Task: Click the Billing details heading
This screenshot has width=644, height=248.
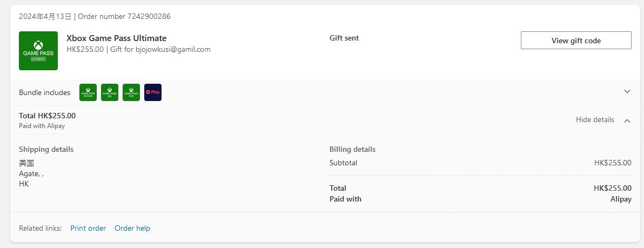Action: pos(352,149)
